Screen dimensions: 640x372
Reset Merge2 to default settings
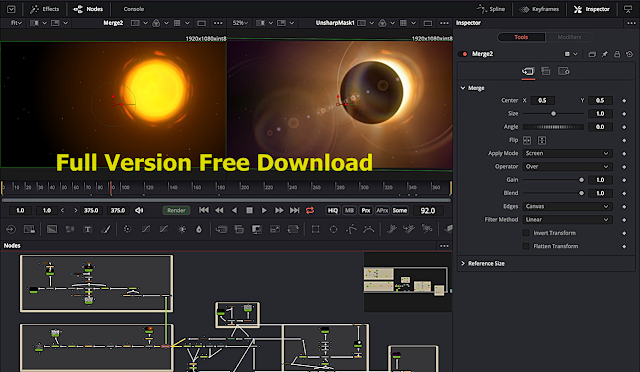629,54
